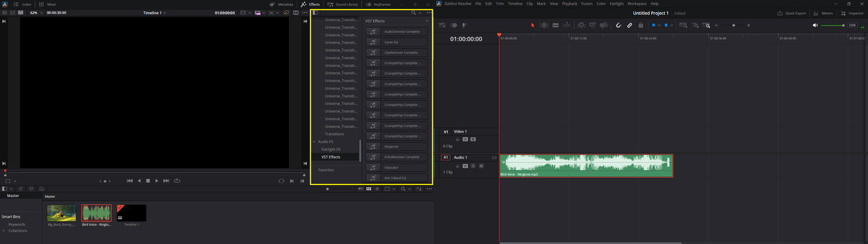Click the Stop button in viewer

148,181
